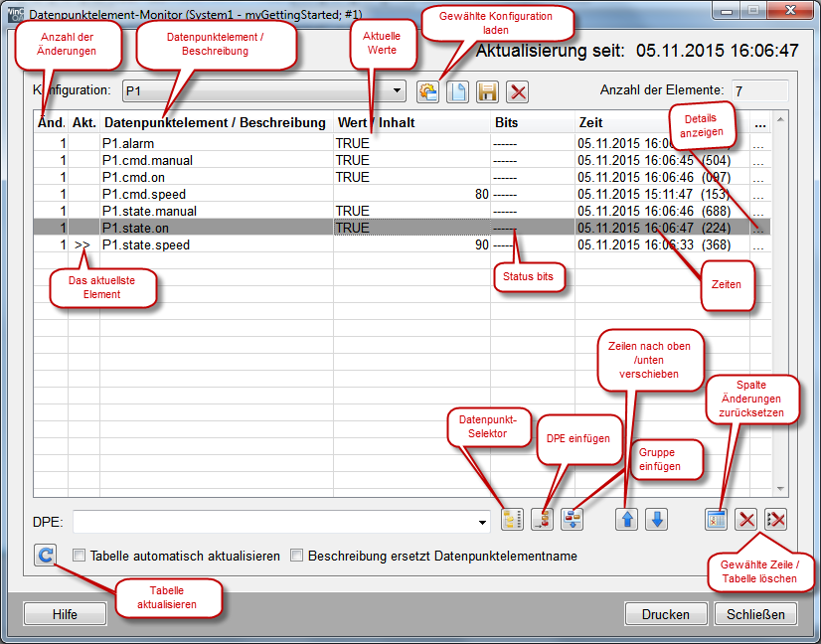Viewport: 821px width, 644px height.
Task: Insert a datapoint group into the table
Action: (x=572, y=520)
